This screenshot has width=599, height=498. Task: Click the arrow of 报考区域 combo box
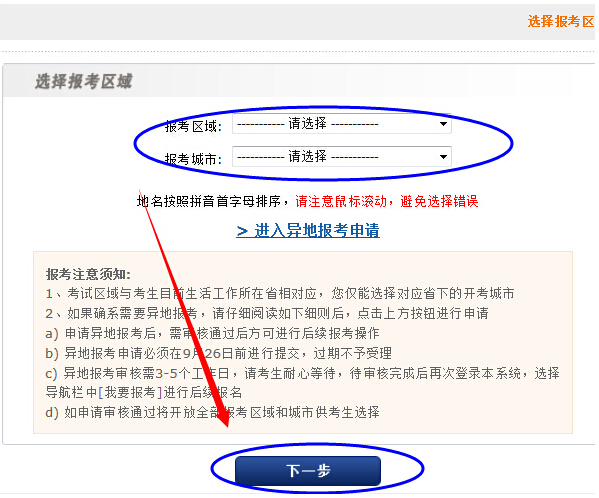point(443,124)
